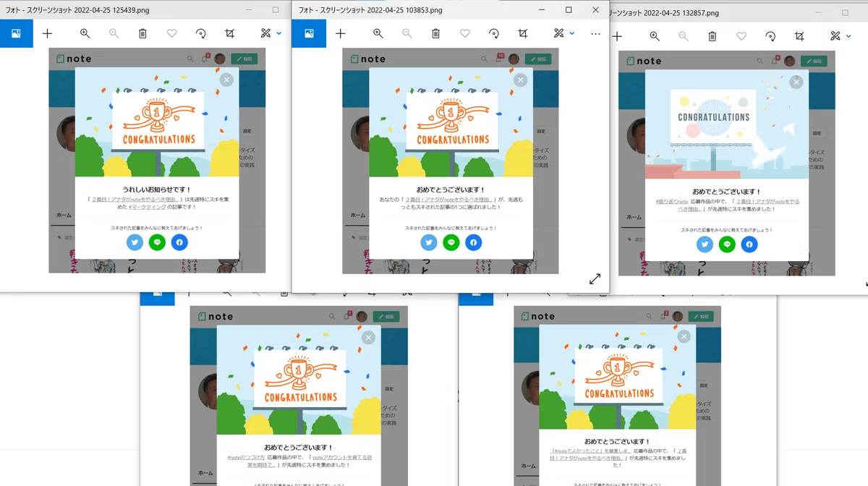This screenshot has height=486, width=868.
Task: Open notifications bell in the 103853.png image
Action: [498, 59]
